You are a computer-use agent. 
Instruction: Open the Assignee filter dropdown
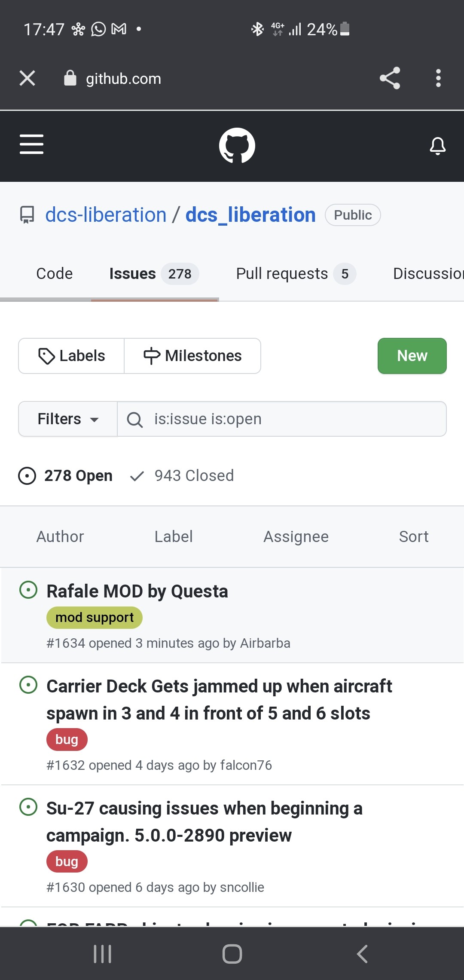click(296, 537)
